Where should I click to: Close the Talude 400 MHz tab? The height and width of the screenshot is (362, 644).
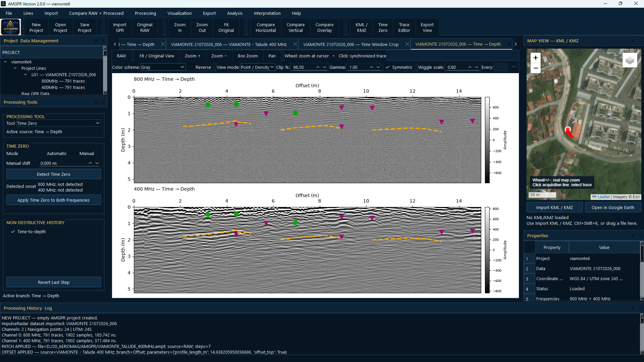295,44
